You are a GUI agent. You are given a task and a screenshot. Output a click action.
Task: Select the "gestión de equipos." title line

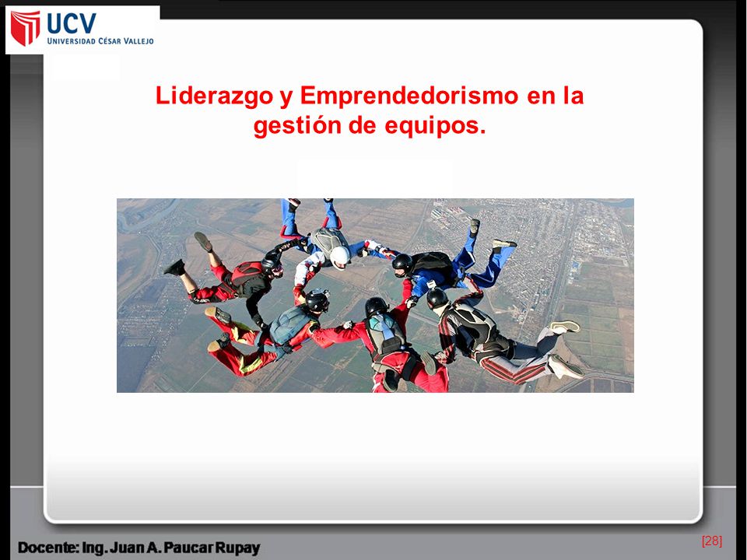(x=370, y=126)
